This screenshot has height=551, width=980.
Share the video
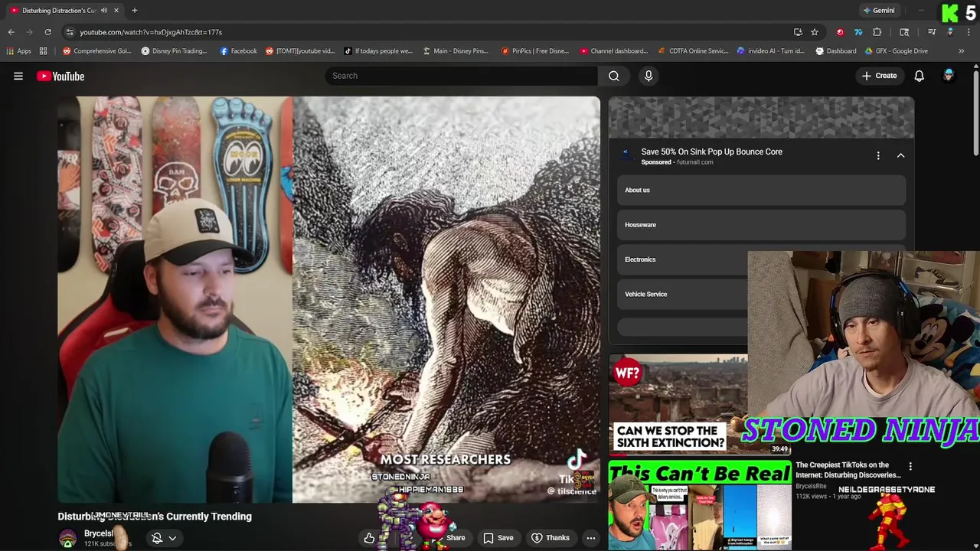[456, 538]
